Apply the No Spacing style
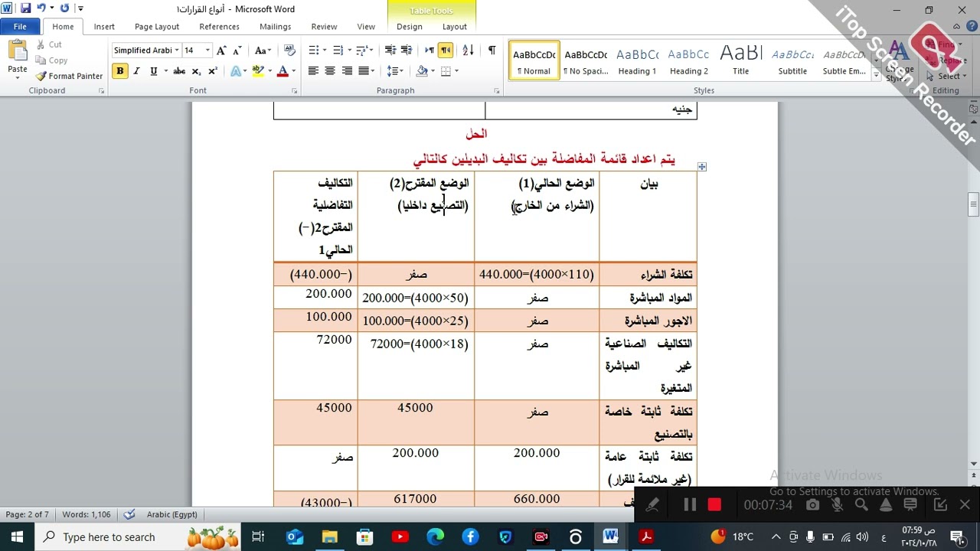980x551 pixels. tap(586, 60)
